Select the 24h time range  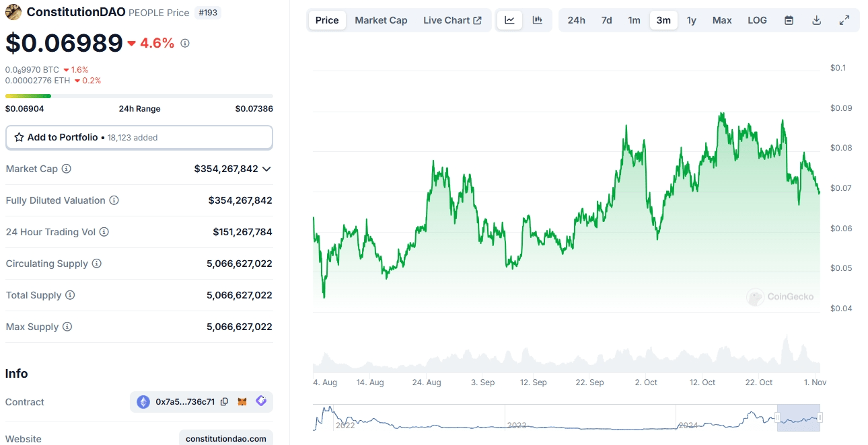576,20
